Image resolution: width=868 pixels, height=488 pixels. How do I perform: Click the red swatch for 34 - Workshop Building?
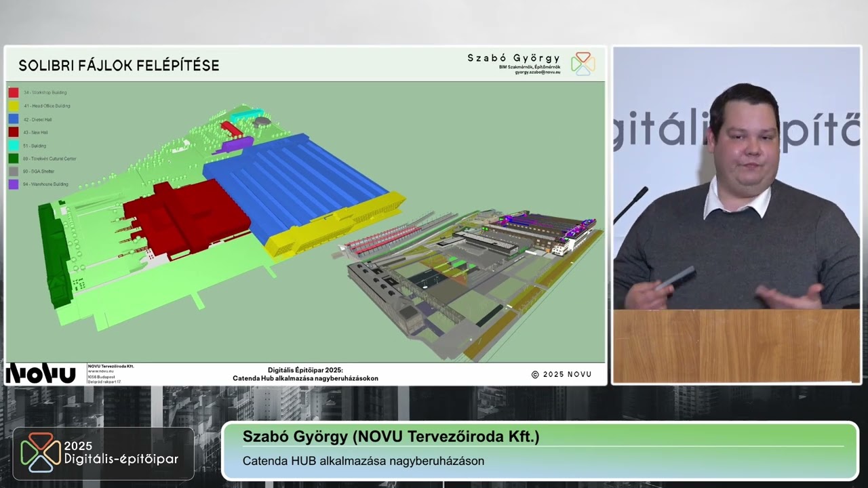click(13, 92)
